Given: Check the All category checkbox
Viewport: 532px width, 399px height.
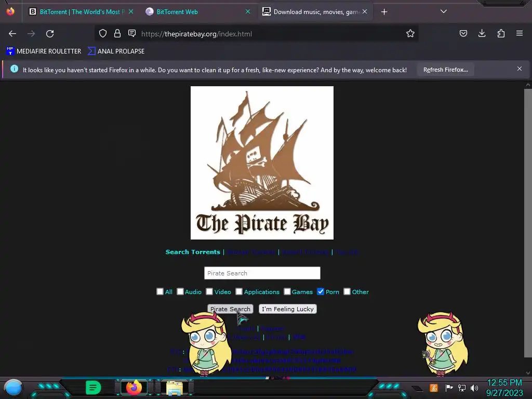Looking at the screenshot, I should (x=160, y=291).
